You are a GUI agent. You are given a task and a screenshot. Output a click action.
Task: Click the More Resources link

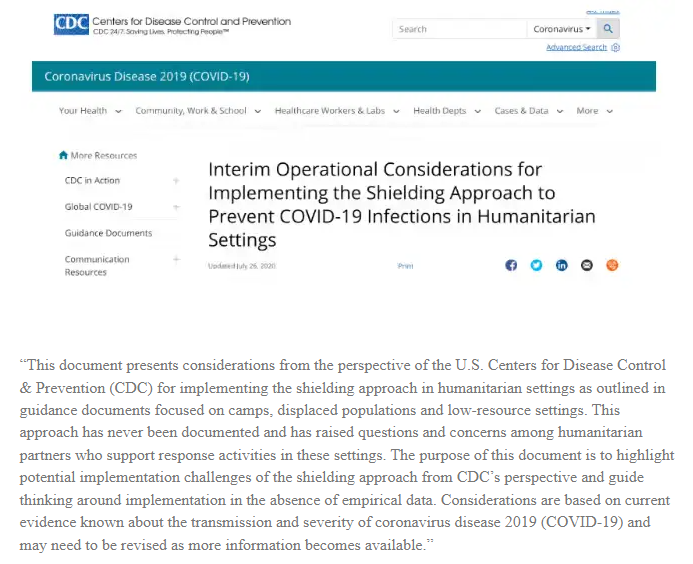[104, 156]
